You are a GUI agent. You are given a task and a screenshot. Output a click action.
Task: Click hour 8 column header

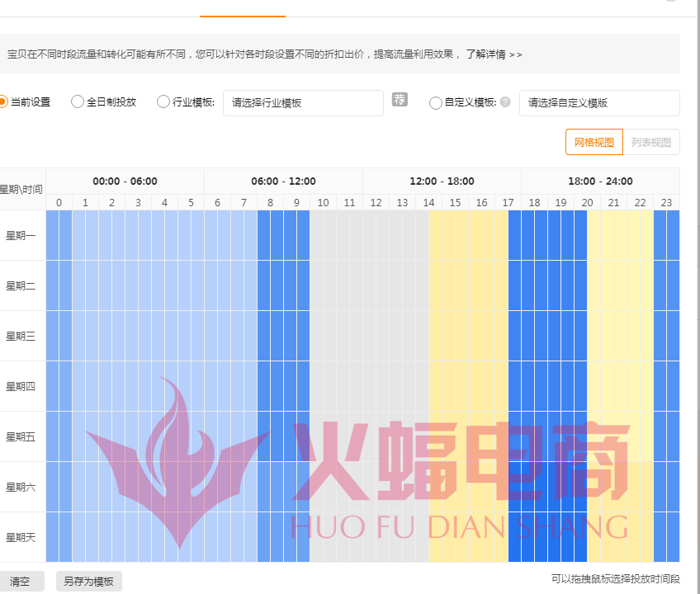(271, 203)
